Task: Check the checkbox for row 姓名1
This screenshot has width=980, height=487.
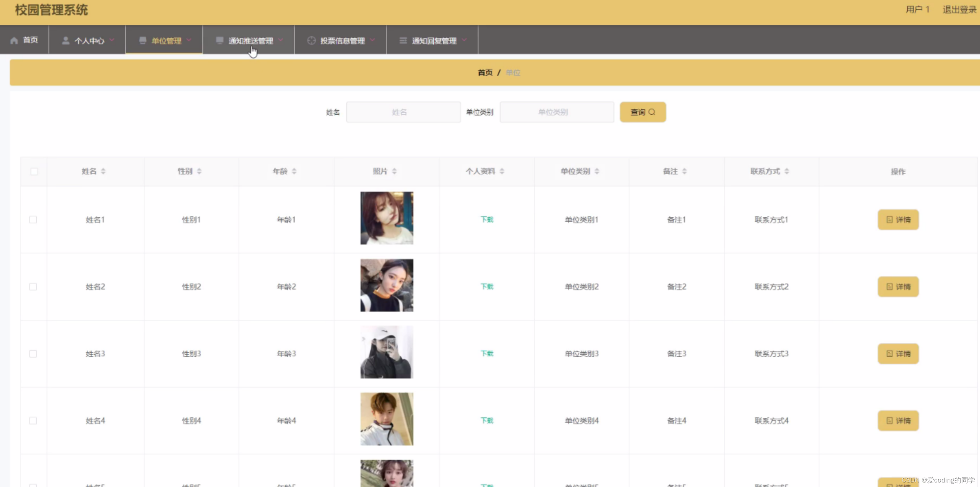Action: [33, 219]
